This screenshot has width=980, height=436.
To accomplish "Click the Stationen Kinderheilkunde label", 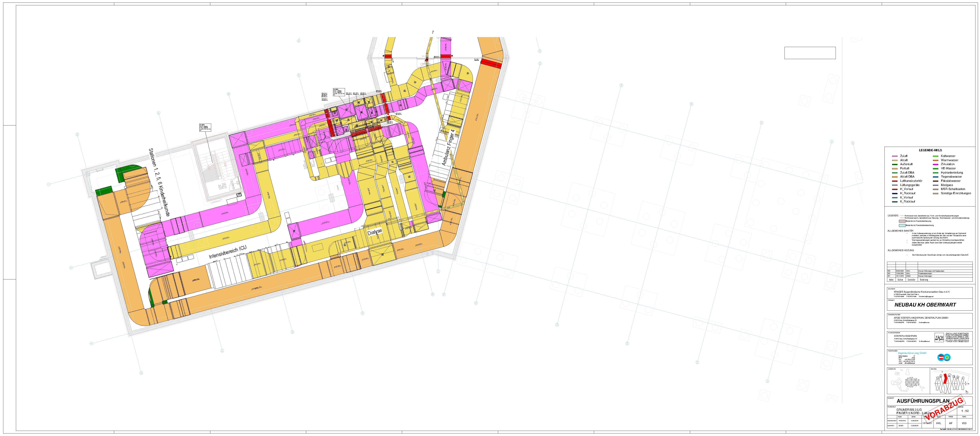I will coord(159,182).
